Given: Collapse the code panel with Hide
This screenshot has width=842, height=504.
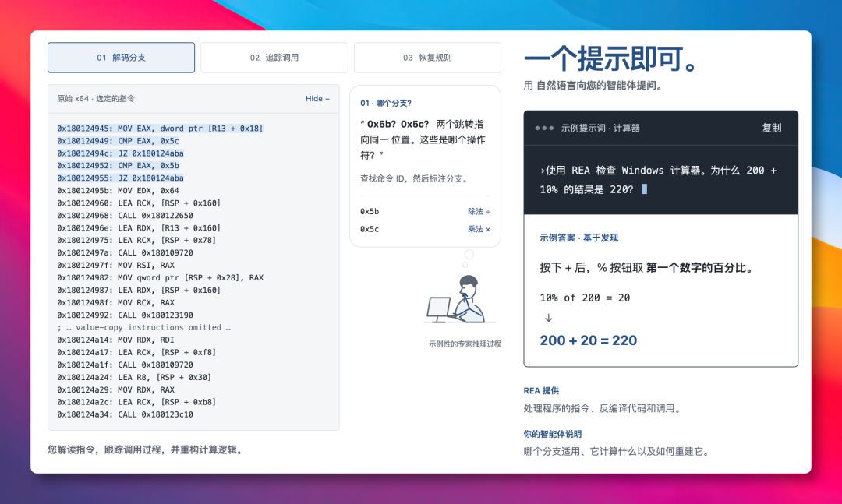Looking at the screenshot, I should pos(317,99).
